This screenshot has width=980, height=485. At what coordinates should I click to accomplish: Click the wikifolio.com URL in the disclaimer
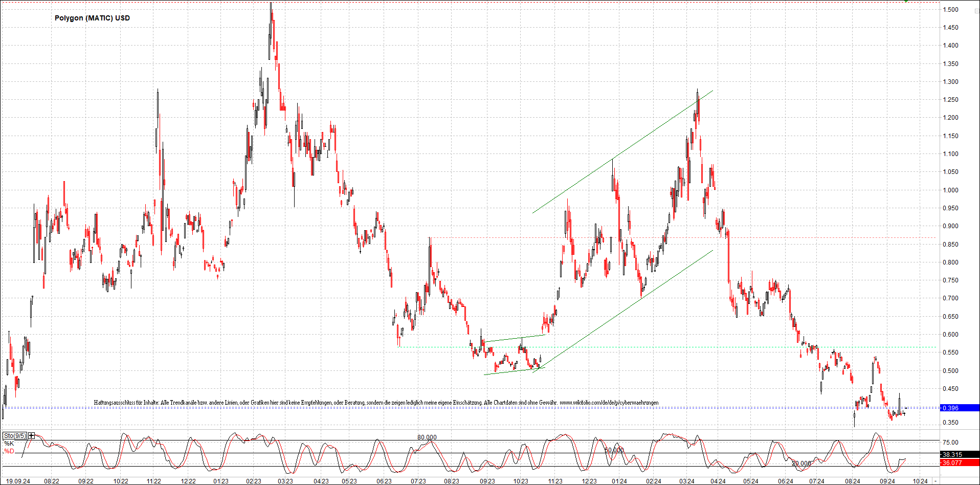[x=609, y=403]
